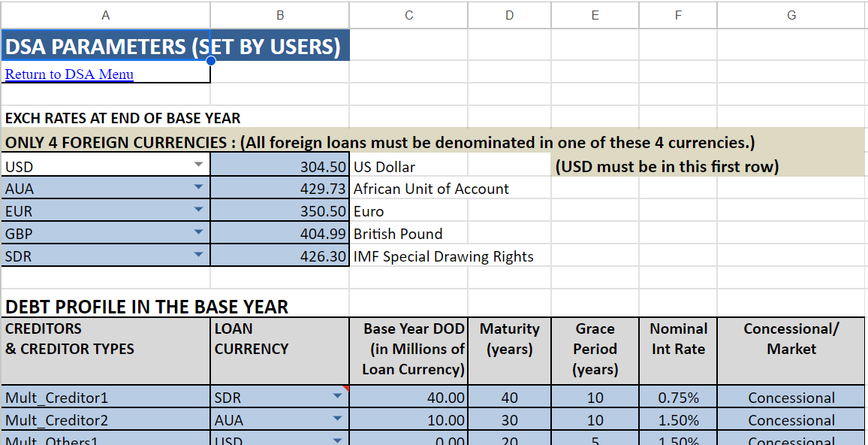The height and width of the screenshot is (445, 868).
Task: Select column A header
Action: (x=105, y=15)
